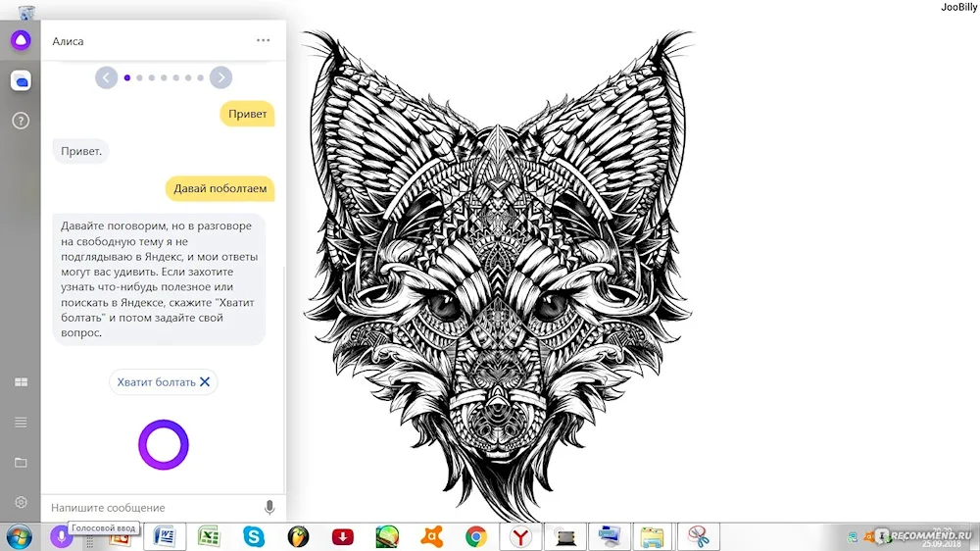Viewport: 980px width, 551px height.
Task: Open the three-dots menu next to Алиса
Action: pos(263,40)
